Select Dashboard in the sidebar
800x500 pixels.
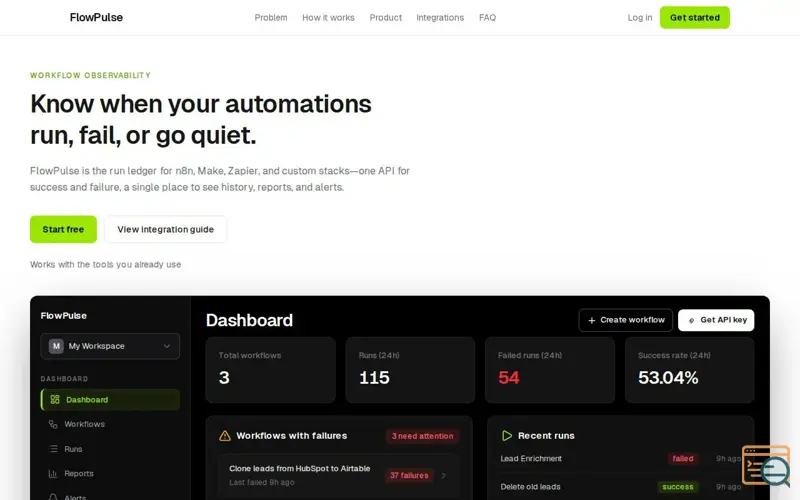pos(110,399)
